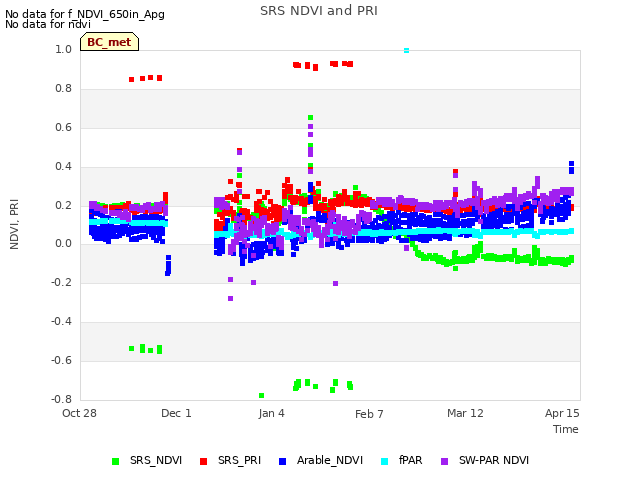The image size is (640, 480).
Task: Select the Arable_NDVI legend label
Action: point(330,460)
